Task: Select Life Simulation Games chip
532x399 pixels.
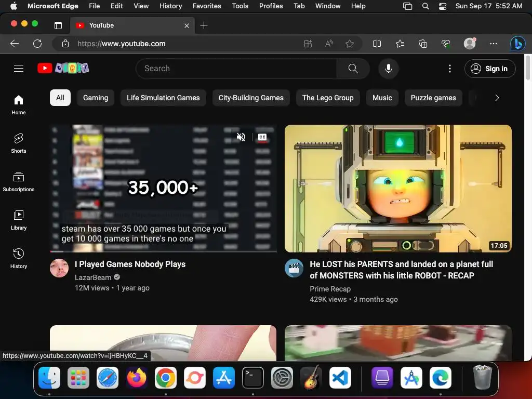Action: 163,98
